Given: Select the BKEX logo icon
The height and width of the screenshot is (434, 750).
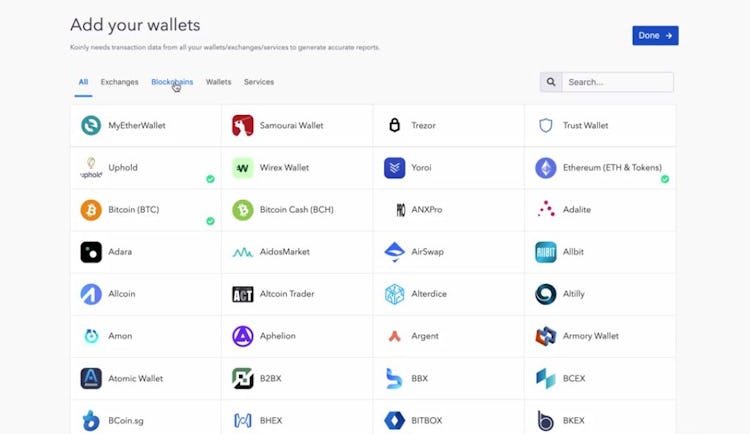Looking at the screenshot, I should (545, 420).
